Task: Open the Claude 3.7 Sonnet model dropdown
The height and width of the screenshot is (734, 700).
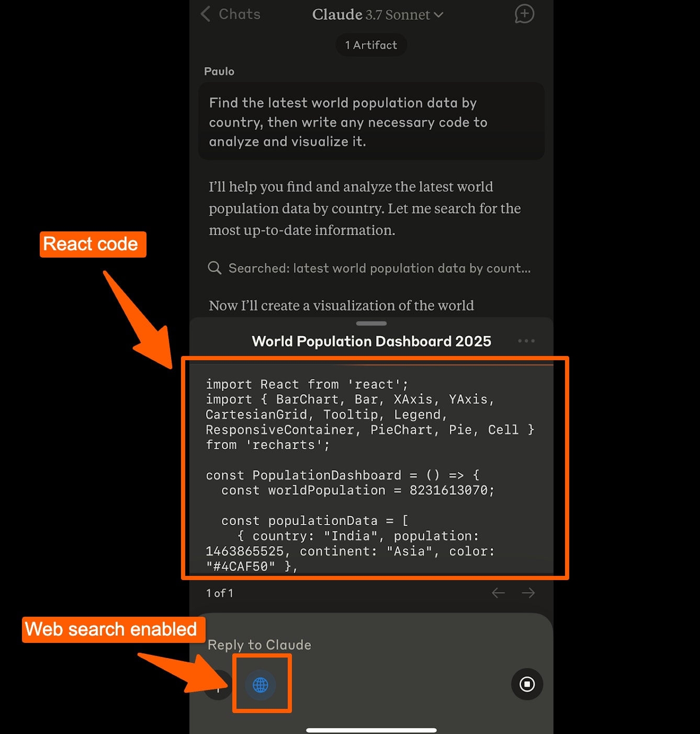Action: 378,15
